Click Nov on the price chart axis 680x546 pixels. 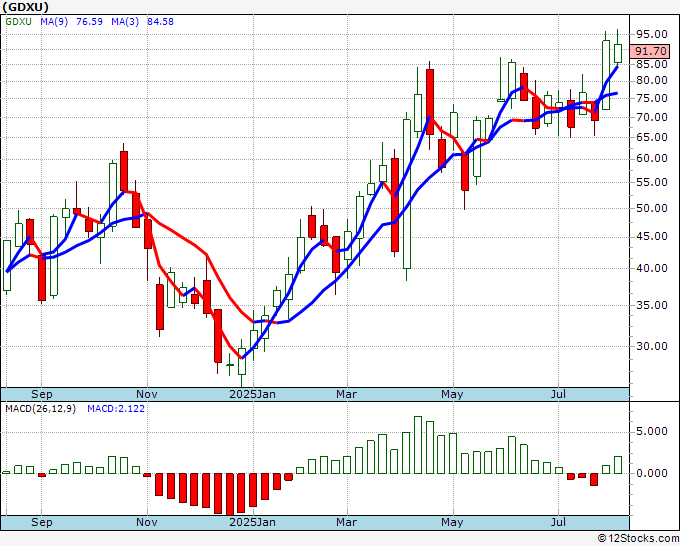point(147,394)
